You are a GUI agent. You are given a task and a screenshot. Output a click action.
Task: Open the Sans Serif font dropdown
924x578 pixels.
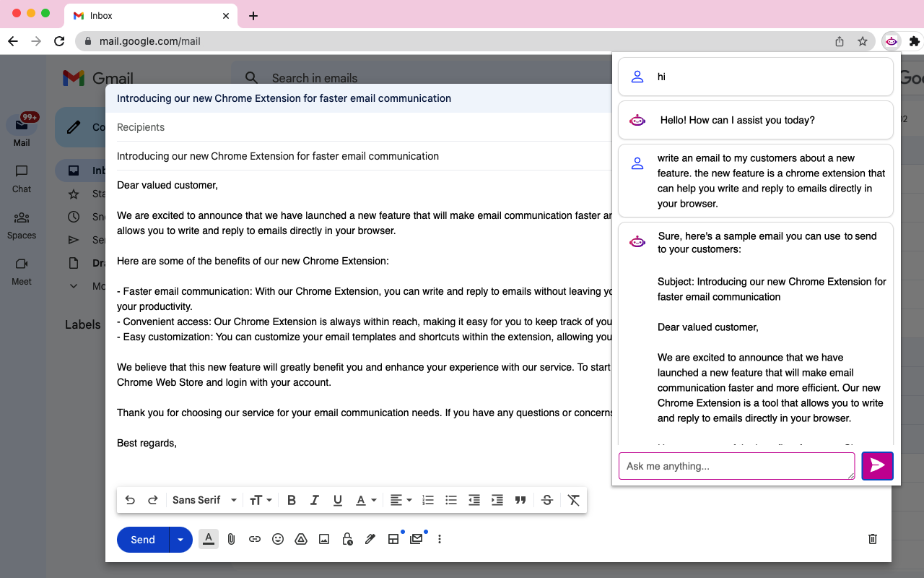pyautogui.click(x=204, y=499)
